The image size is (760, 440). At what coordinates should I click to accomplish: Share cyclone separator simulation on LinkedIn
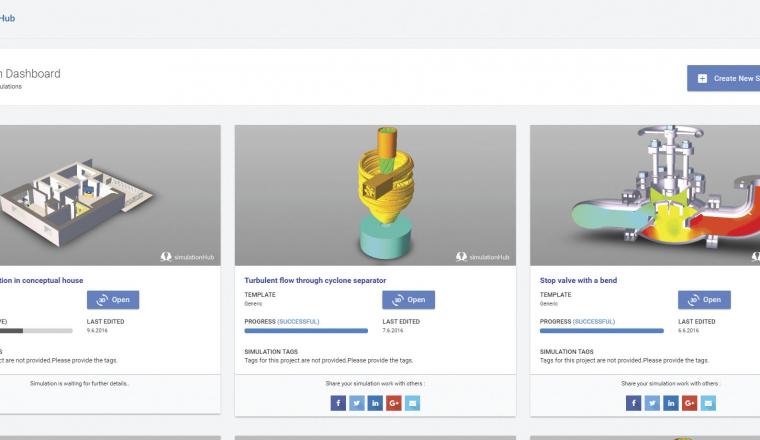tap(375, 403)
